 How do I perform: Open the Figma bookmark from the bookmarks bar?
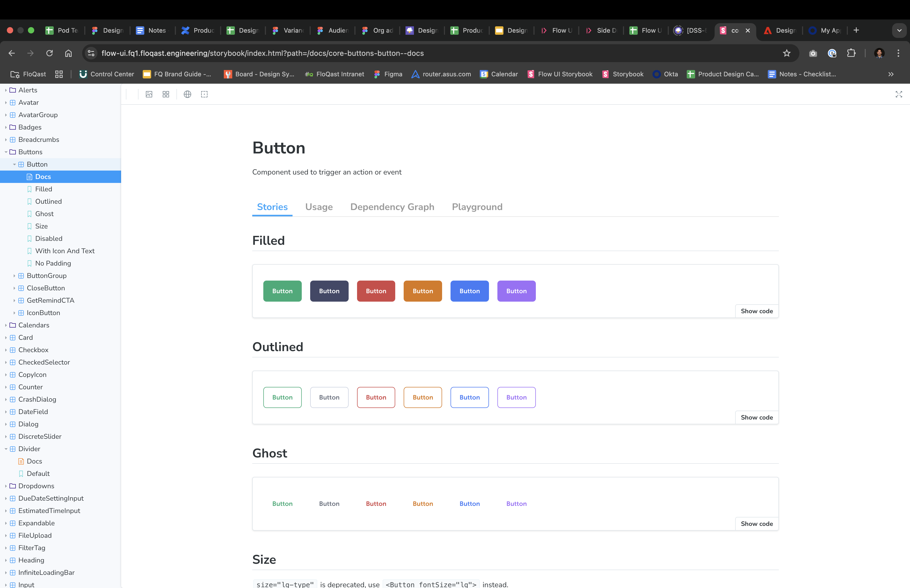[388, 74]
